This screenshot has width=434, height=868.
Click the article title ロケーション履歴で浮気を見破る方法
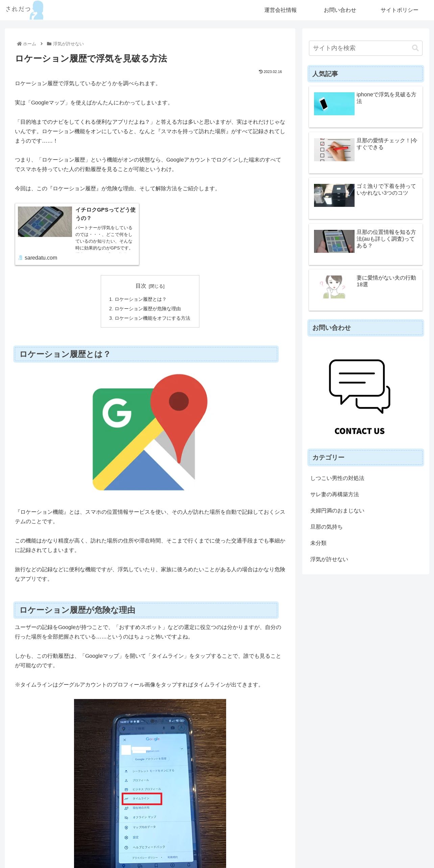tap(91, 58)
